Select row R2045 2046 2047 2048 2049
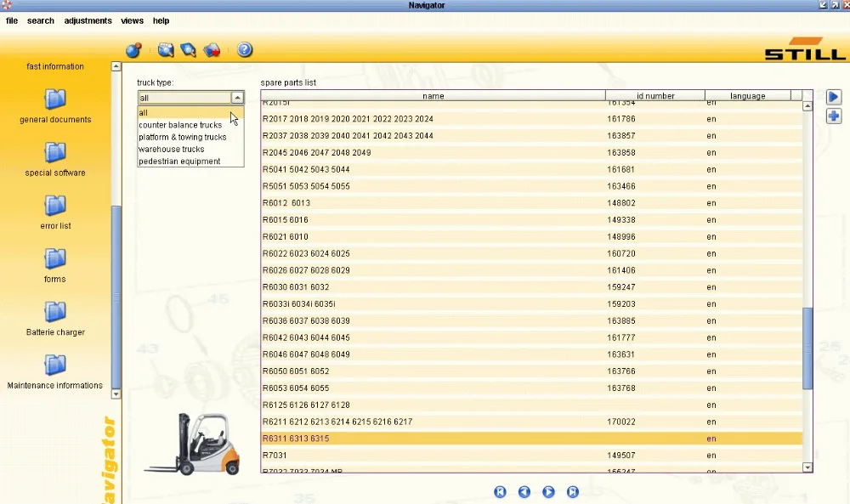 531,152
